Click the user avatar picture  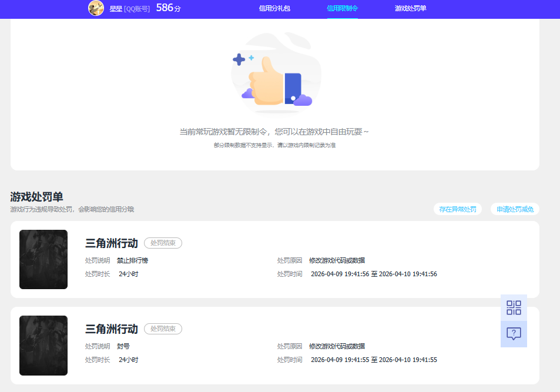[x=96, y=8]
